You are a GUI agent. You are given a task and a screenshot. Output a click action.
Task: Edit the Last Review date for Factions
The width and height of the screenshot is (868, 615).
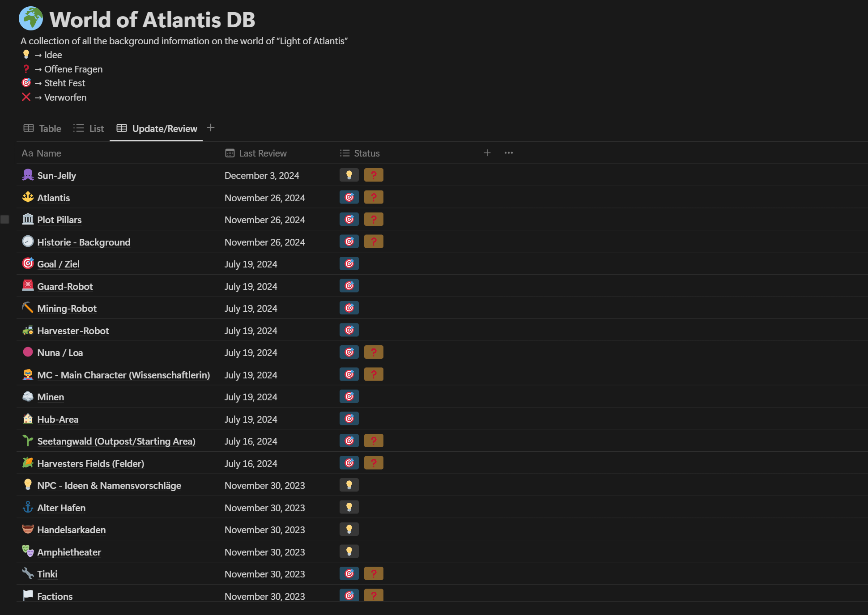click(x=265, y=596)
